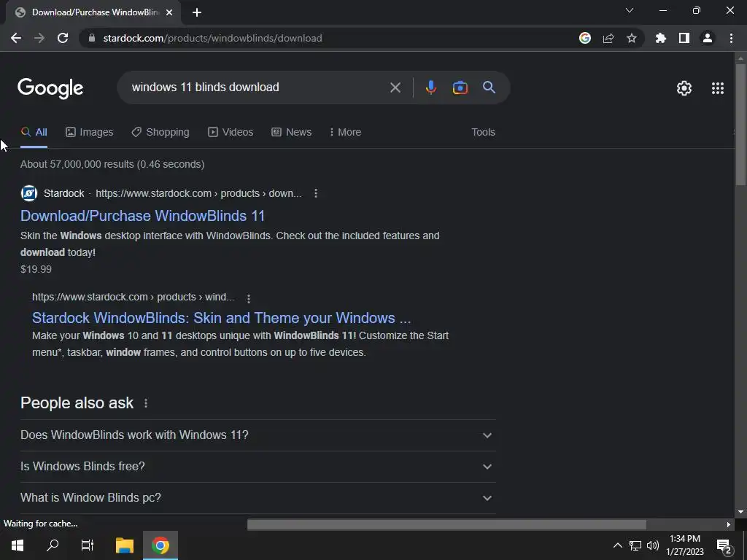Search by image with the camera icon

460,87
